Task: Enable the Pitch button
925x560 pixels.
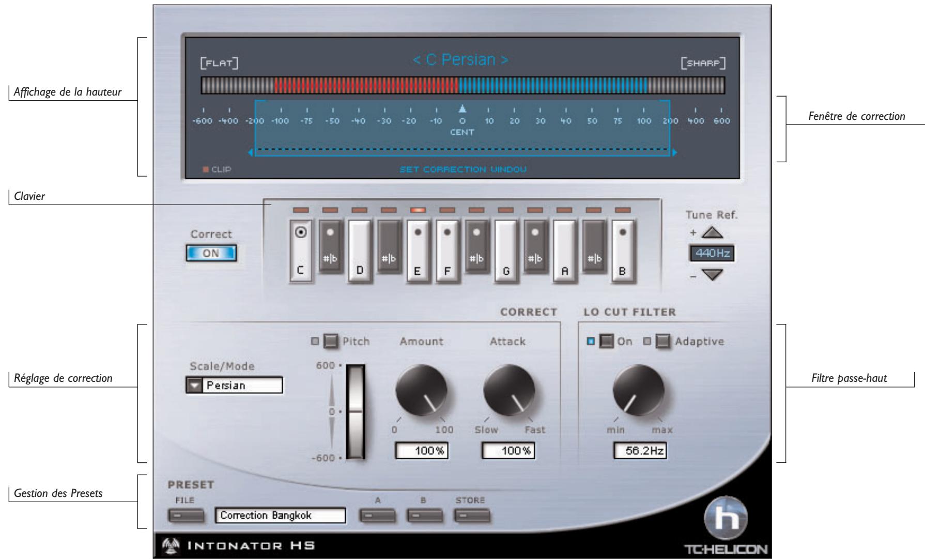Action: click(330, 341)
